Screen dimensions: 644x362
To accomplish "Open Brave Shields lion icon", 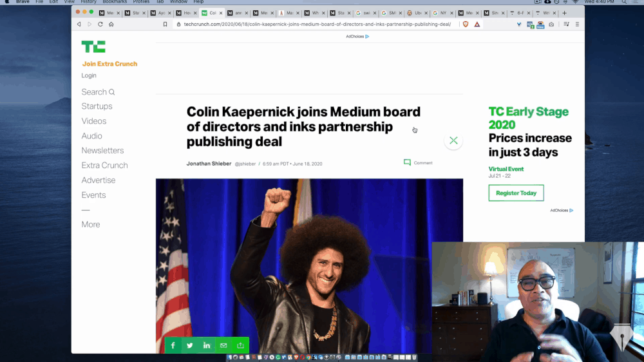I will tap(466, 24).
